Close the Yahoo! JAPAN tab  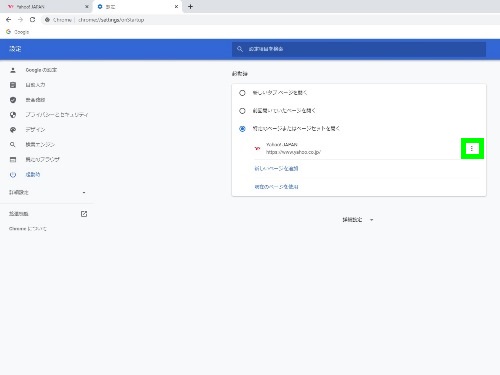coord(87,6)
